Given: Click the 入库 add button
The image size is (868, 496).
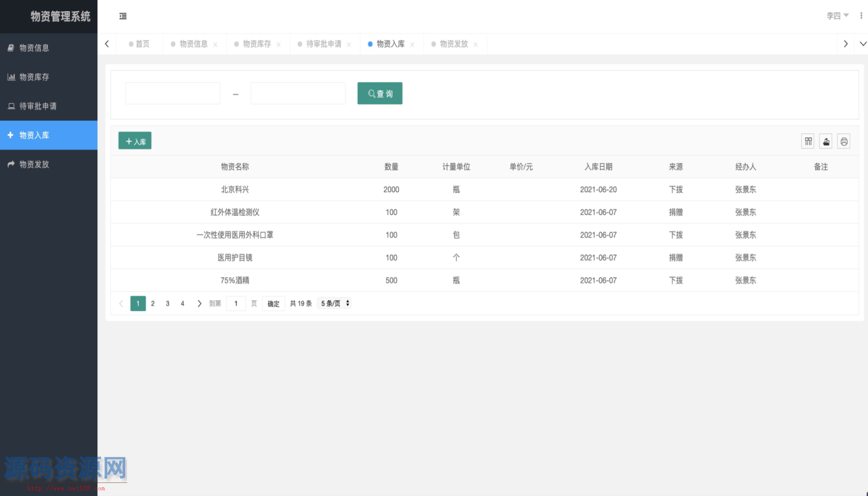Looking at the screenshot, I should click(x=135, y=141).
